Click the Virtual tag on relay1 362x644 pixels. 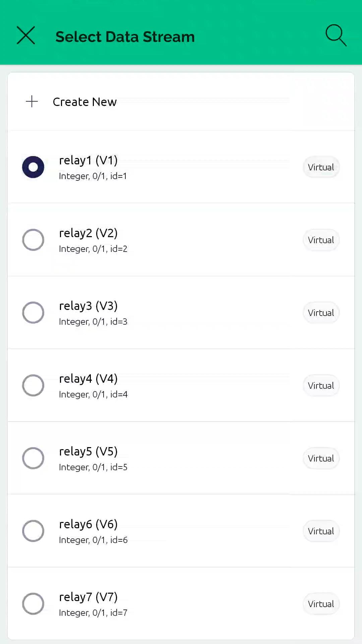pyautogui.click(x=321, y=167)
